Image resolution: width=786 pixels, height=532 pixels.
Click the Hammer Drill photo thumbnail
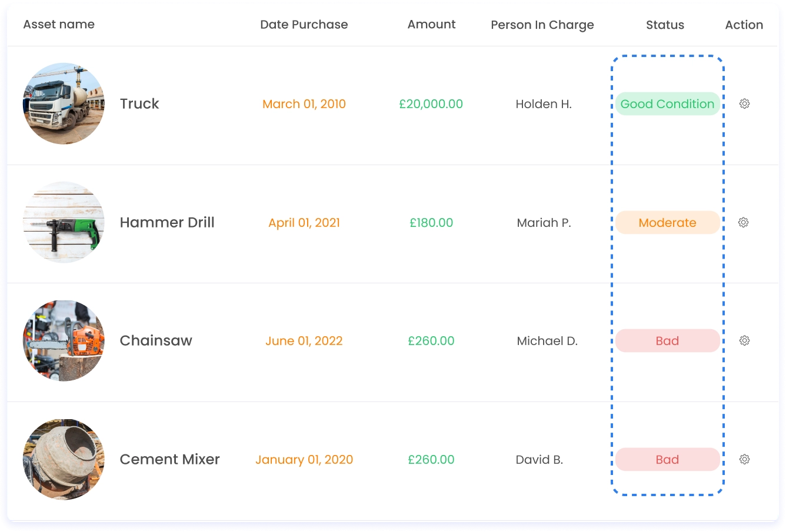point(64,222)
